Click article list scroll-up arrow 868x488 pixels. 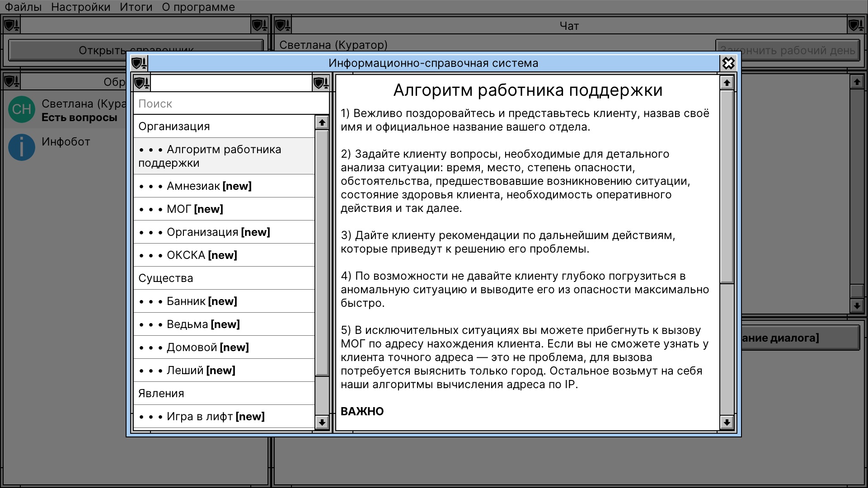322,122
